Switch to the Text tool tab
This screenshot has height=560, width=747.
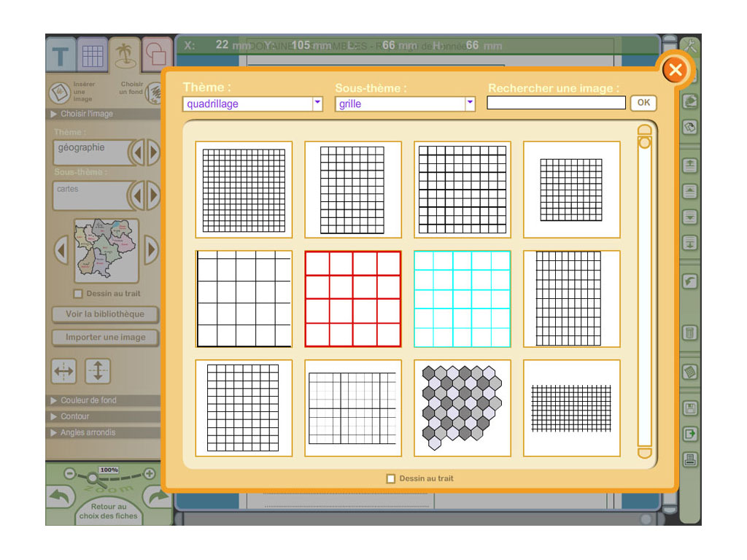(61, 55)
